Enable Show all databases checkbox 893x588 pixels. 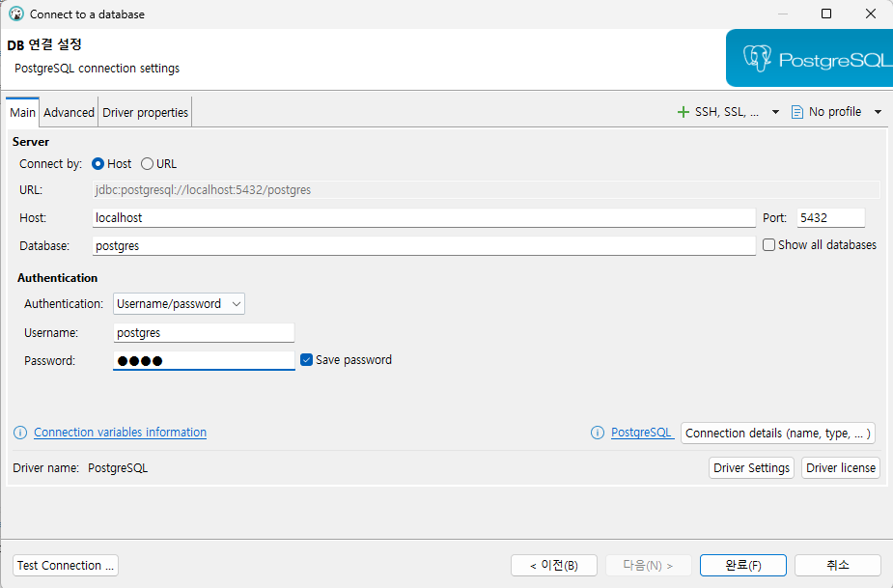pos(768,244)
